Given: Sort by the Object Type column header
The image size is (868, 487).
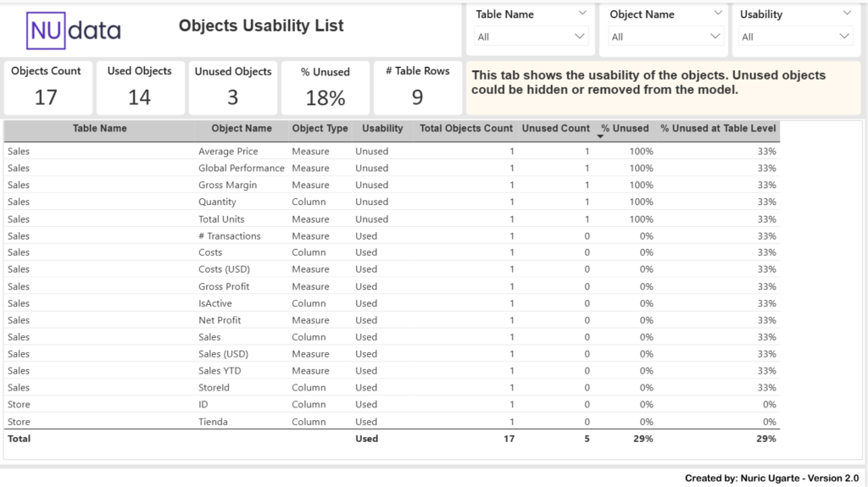Looking at the screenshot, I should (x=320, y=129).
